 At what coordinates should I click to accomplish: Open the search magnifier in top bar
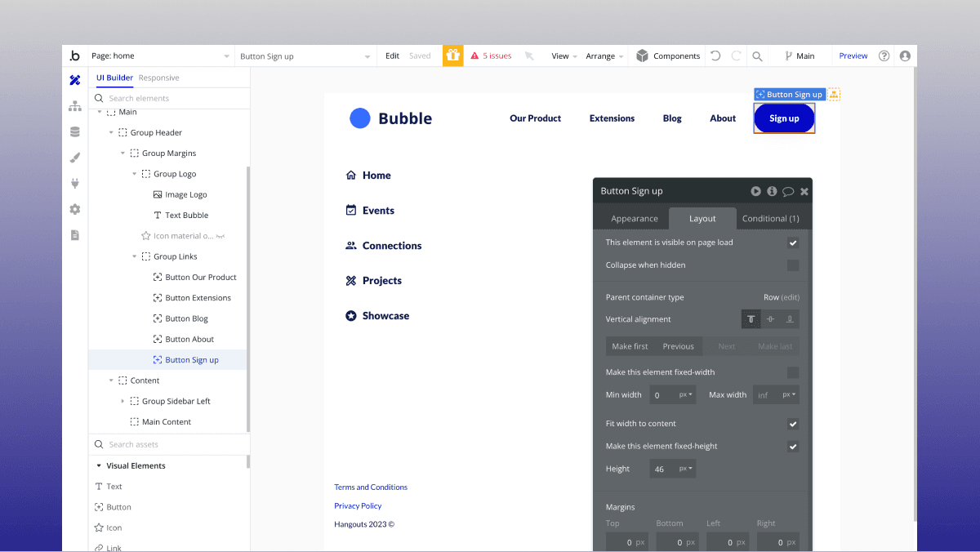click(757, 56)
